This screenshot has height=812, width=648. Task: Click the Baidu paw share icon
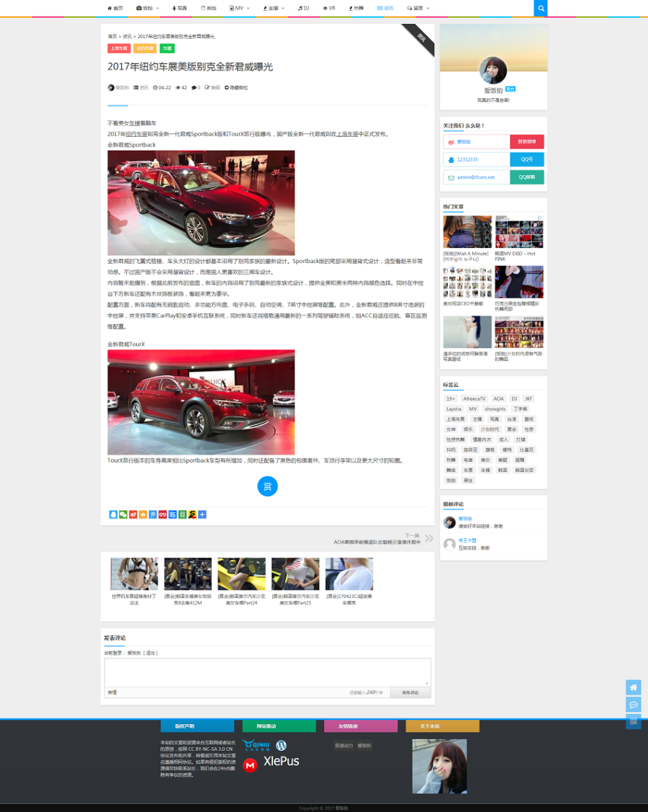163,514
